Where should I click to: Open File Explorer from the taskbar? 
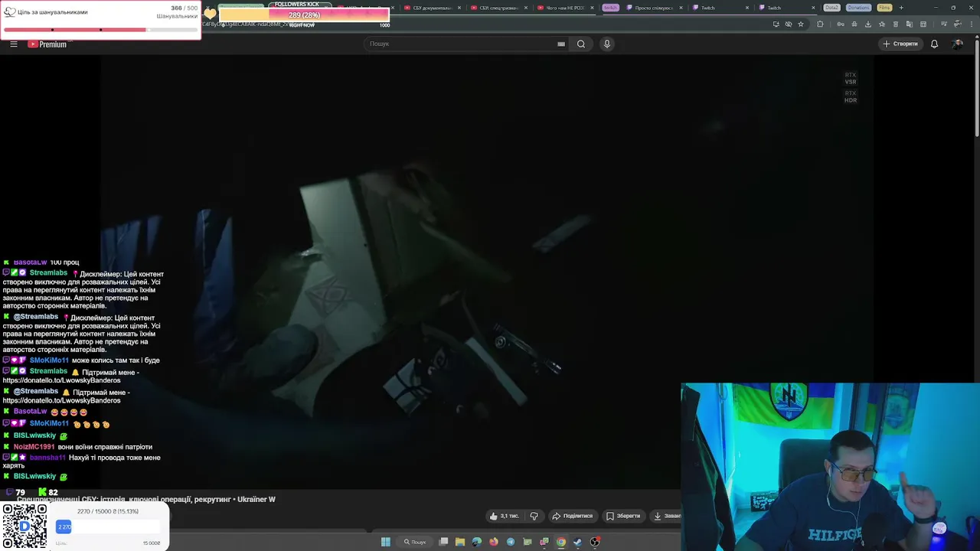click(x=460, y=542)
